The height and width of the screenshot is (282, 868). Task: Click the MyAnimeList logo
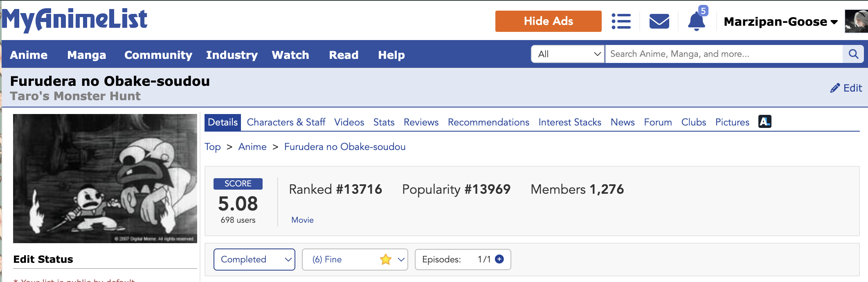[74, 20]
